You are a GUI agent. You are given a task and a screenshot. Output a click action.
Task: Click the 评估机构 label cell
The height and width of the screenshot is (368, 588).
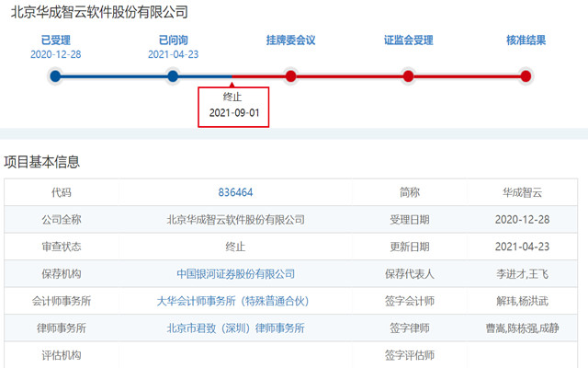tap(62, 355)
